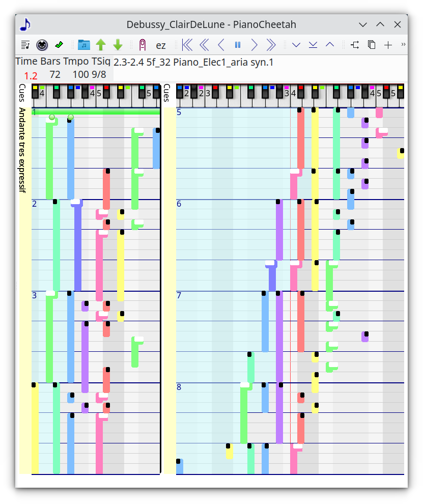Screen dimensions: 423x504
Task: Pause playback with the pause button
Action: pos(237,45)
